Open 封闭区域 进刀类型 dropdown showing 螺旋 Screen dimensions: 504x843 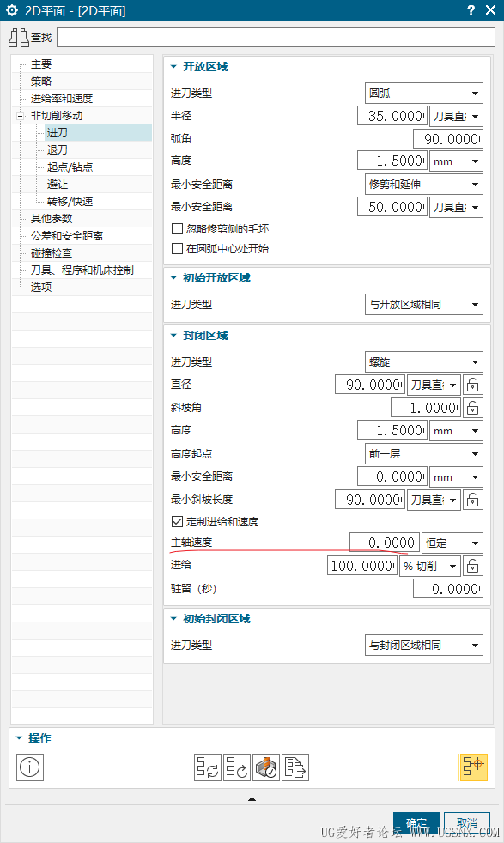424,362
